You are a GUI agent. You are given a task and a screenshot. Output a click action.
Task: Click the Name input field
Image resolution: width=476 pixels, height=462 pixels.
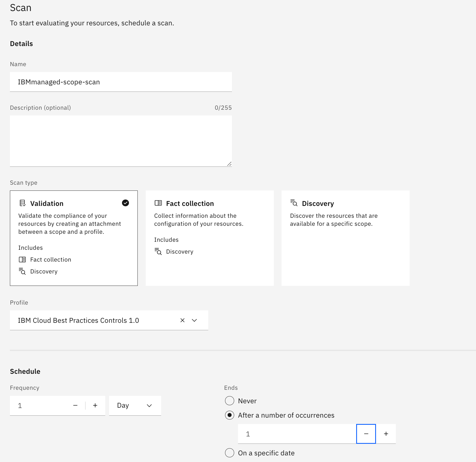(x=121, y=82)
